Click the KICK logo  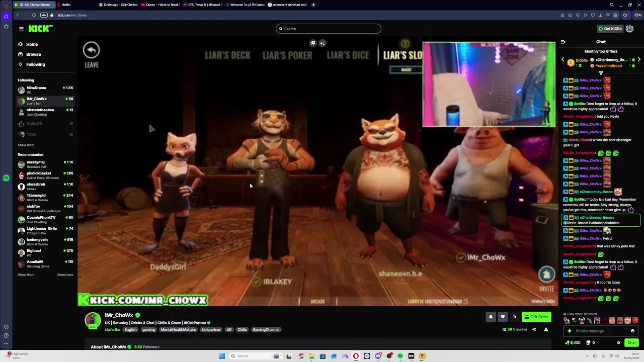(x=40, y=29)
